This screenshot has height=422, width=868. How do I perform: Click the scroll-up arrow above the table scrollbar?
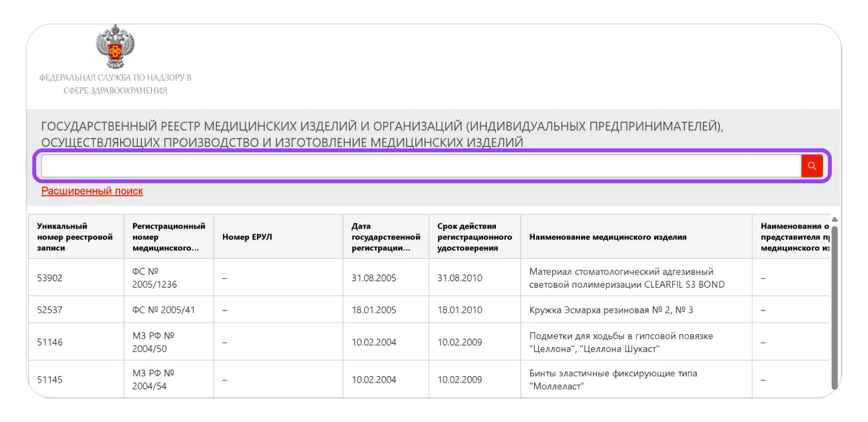[x=834, y=219]
